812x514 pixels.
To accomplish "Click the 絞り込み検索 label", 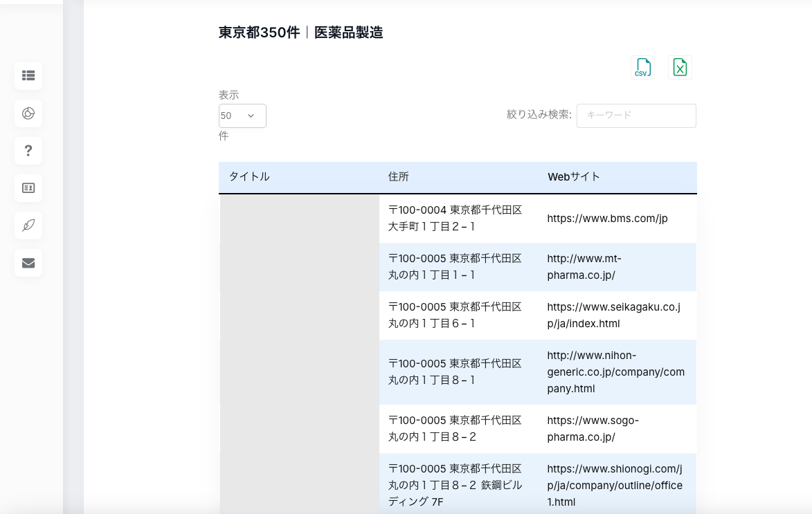I will (539, 114).
